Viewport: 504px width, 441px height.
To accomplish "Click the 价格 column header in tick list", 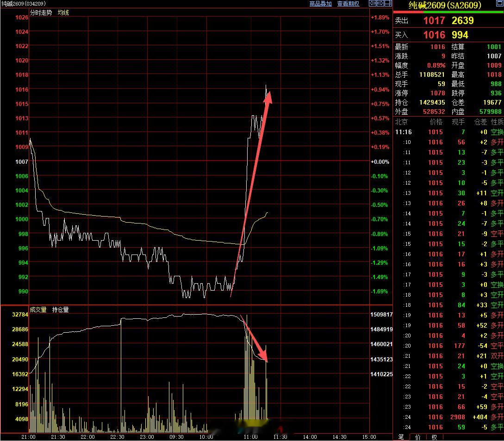I will tap(436, 122).
